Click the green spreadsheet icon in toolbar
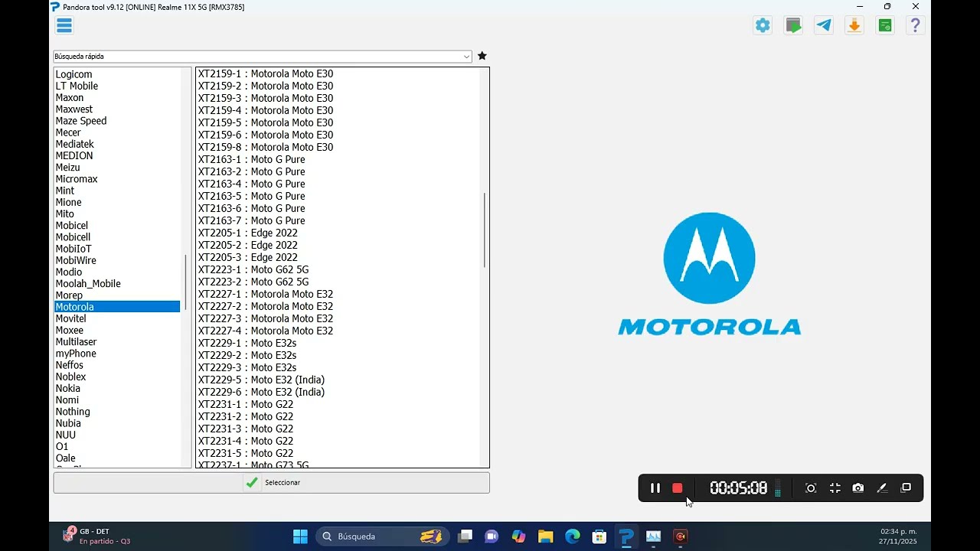Image resolution: width=980 pixels, height=551 pixels. click(885, 25)
